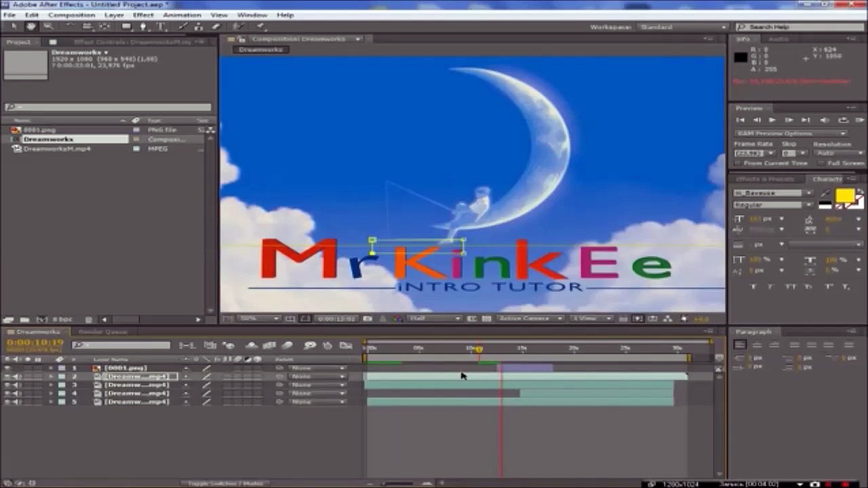Select the Puppet Pin tool
The width and height of the screenshot is (868, 488).
(261, 26)
